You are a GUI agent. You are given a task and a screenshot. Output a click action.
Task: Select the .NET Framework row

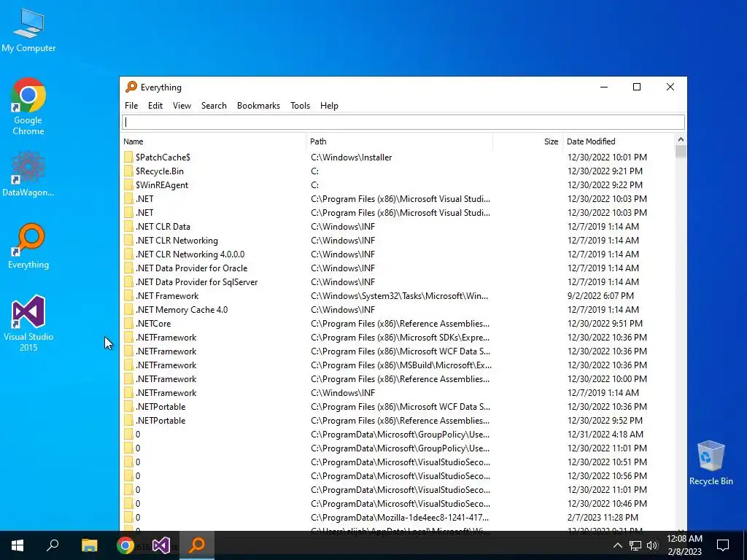pos(398,296)
